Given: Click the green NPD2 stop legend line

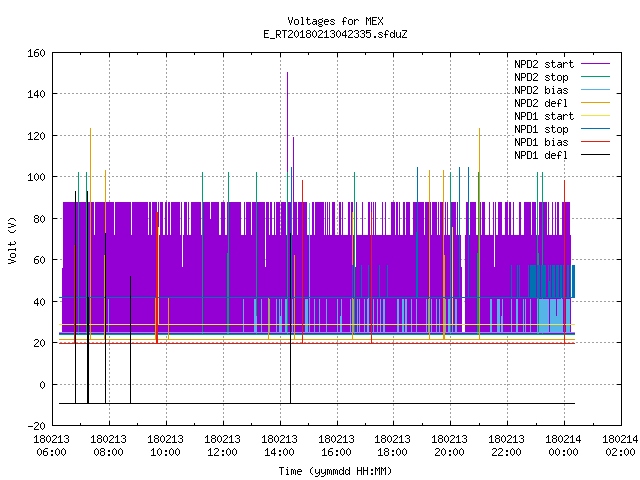Looking at the screenshot, I should point(595,76).
